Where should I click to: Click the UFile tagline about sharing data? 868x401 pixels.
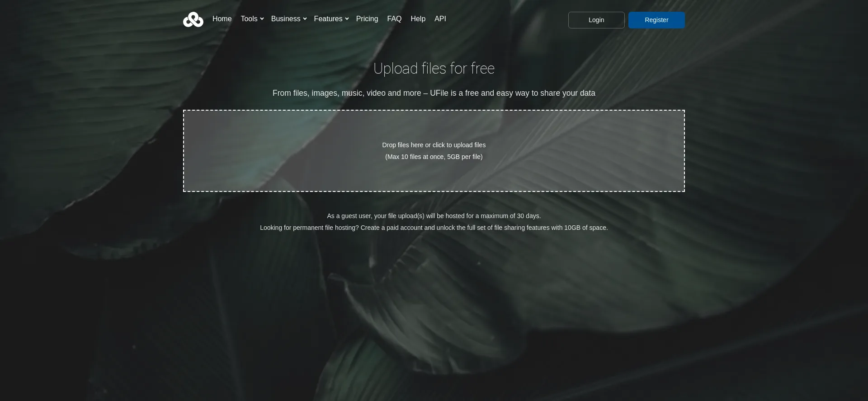click(434, 93)
